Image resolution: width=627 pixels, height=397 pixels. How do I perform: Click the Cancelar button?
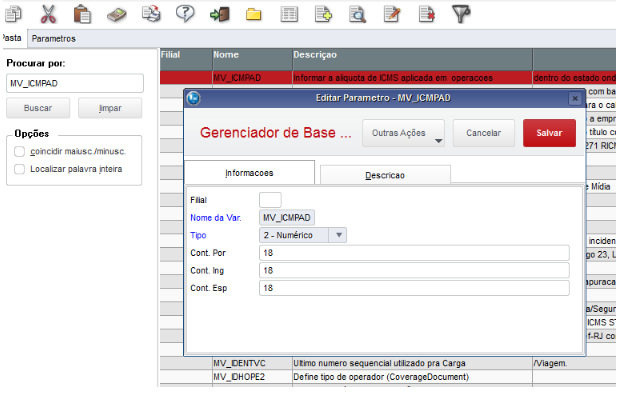(x=483, y=133)
